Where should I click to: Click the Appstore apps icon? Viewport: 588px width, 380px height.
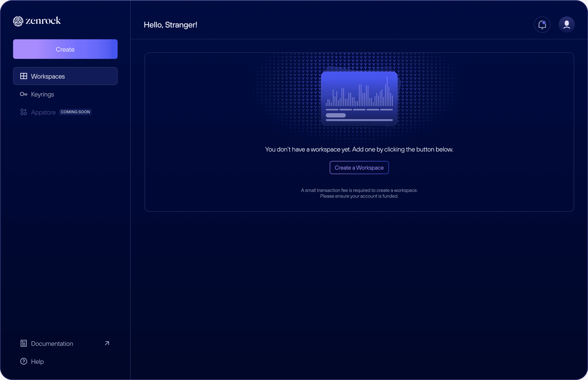coord(24,112)
